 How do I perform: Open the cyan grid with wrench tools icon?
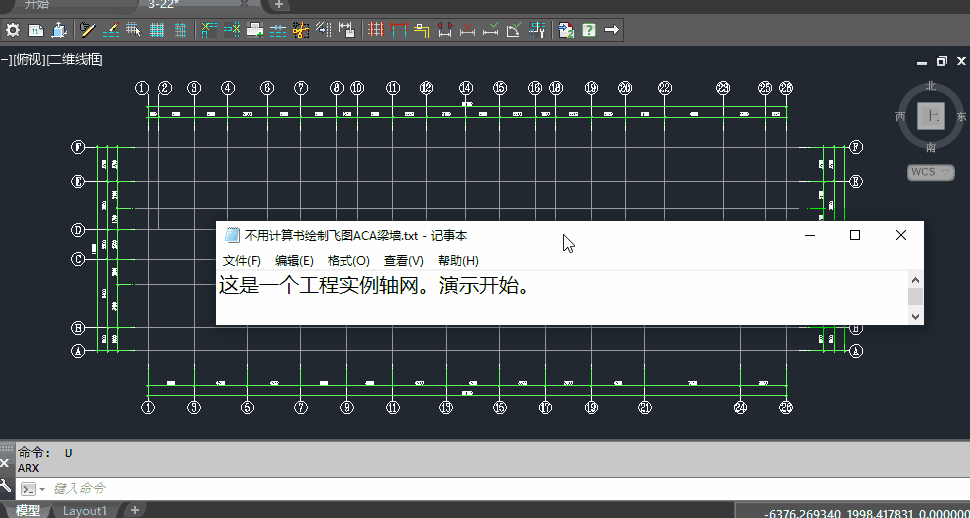coord(537,30)
